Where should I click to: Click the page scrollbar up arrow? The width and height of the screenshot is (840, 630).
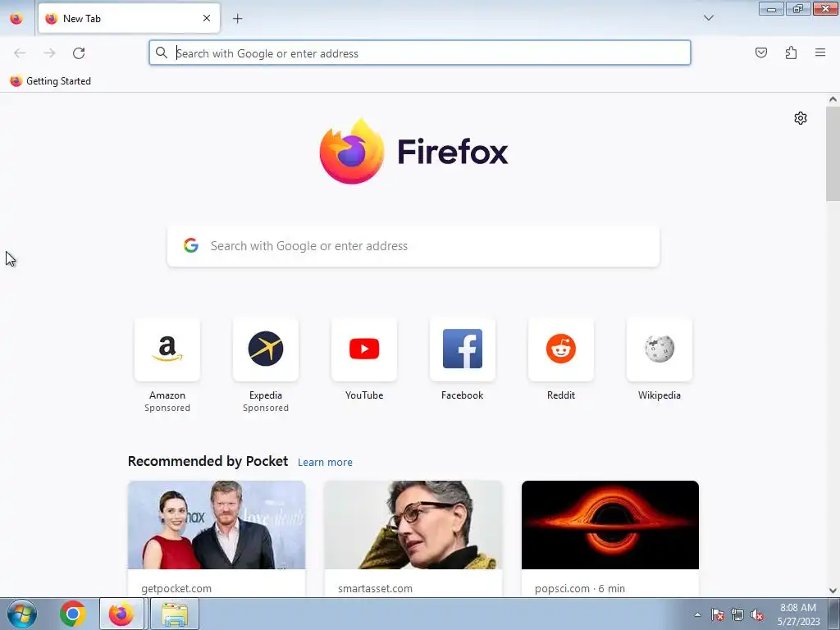(x=833, y=99)
